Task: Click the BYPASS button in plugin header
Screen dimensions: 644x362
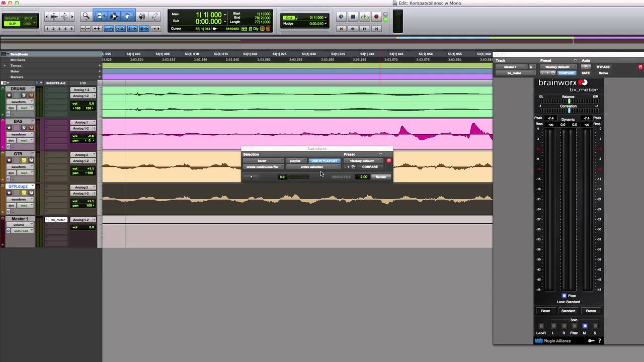Action: pos(603,67)
